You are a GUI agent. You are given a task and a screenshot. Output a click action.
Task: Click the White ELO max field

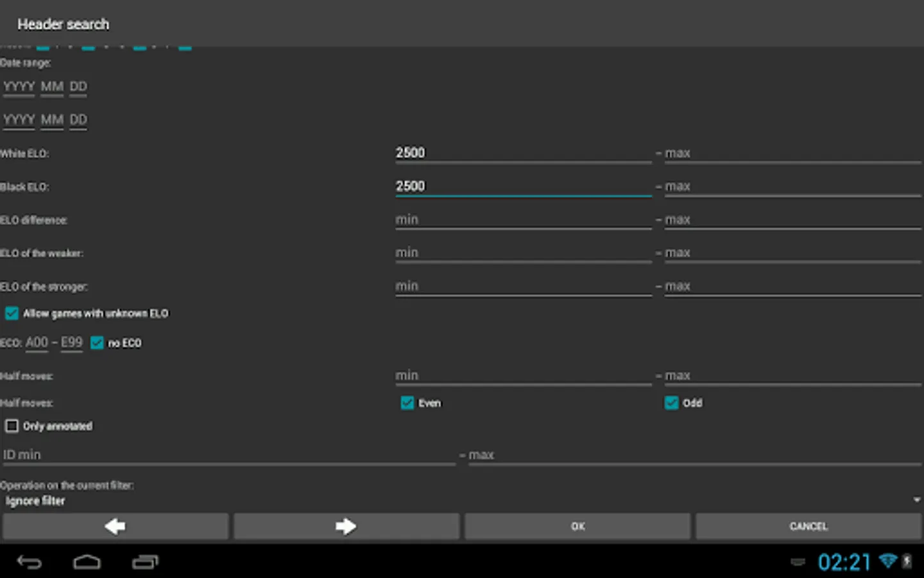click(x=793, y=153)
